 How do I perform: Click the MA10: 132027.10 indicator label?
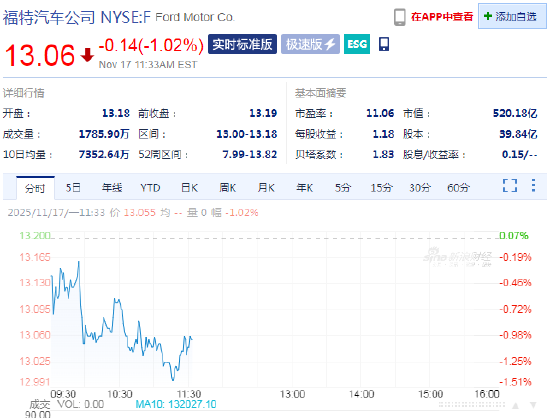pos(176,404)
